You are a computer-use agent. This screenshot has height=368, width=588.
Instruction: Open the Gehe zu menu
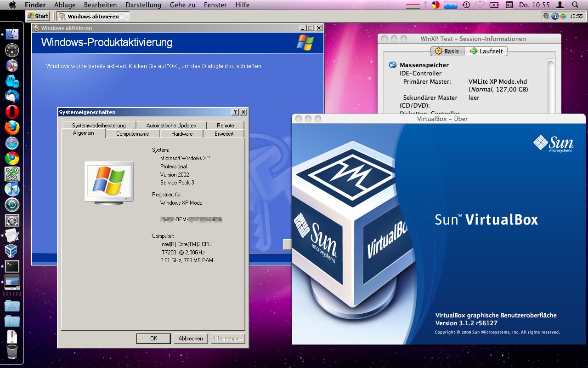pyautogui.click(x=182, y=5)
